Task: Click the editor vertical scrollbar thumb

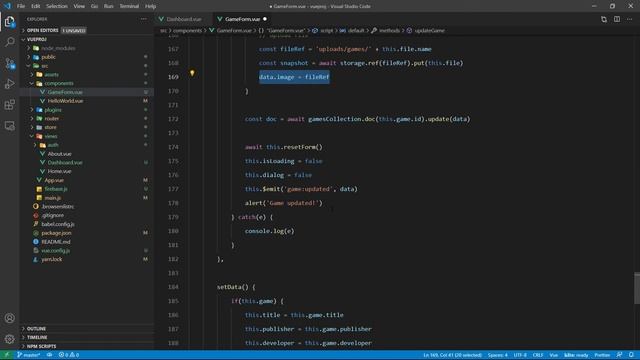Action: pyautogui.click(x=637, y=288)
